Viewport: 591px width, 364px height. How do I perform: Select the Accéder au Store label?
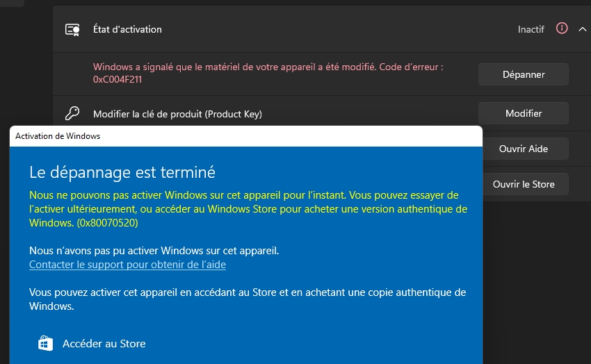tap(104, 343)
